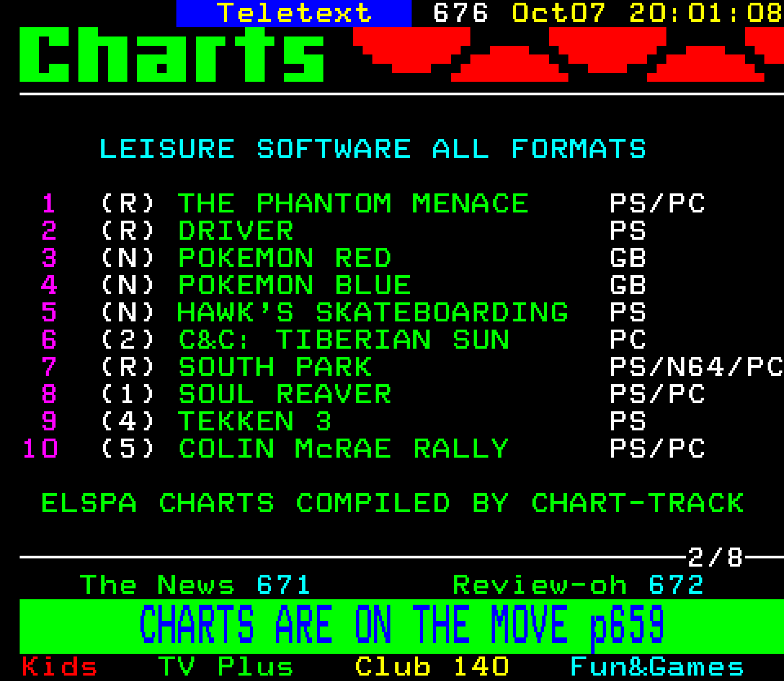
Task: Select the cyan Fun&Games fastext link
Action: pos(657,667)
